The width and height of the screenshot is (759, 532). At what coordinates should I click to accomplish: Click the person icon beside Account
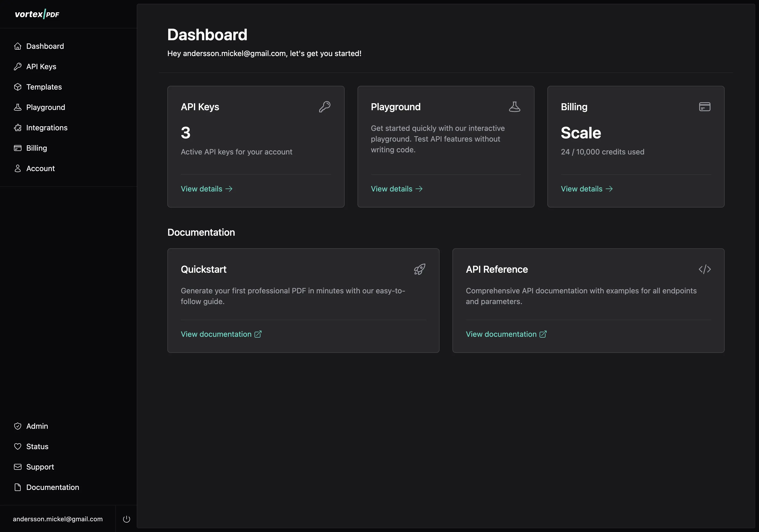[18, 168]
